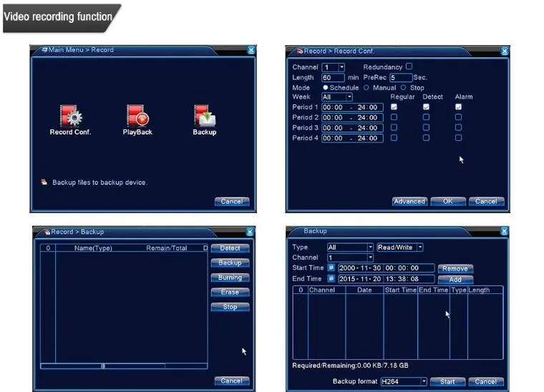Click the Period 3 time range field
This screenshot has height=392, width=544.
click(x=352, y=128)
